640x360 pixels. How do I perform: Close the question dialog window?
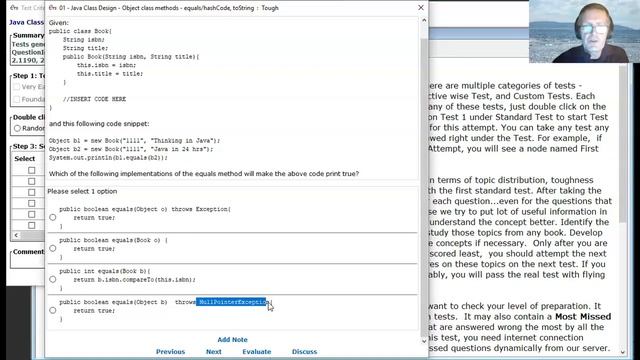tap(421, 8)
